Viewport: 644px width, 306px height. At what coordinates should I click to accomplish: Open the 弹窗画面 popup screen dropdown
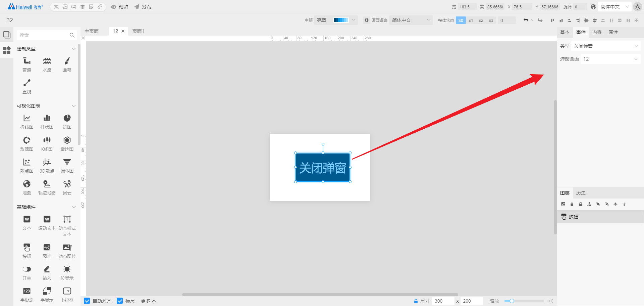point(610,59)
